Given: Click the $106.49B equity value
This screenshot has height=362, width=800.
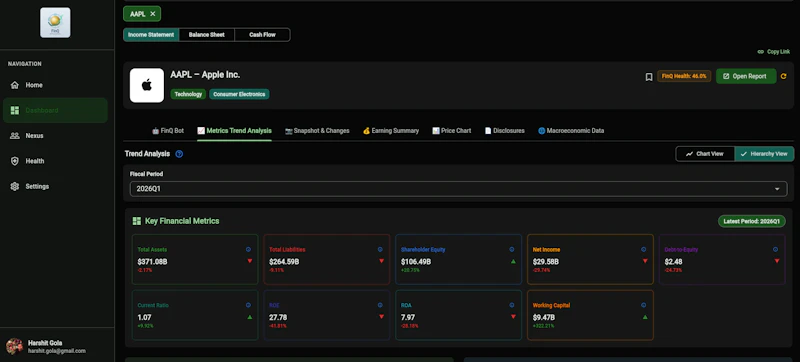Looking at the screenshot, I should pos(416,262).
